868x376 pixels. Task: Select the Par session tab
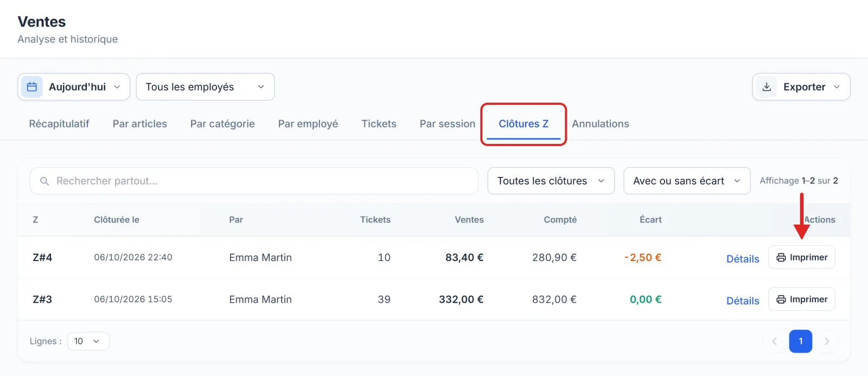tap(448, 124)
